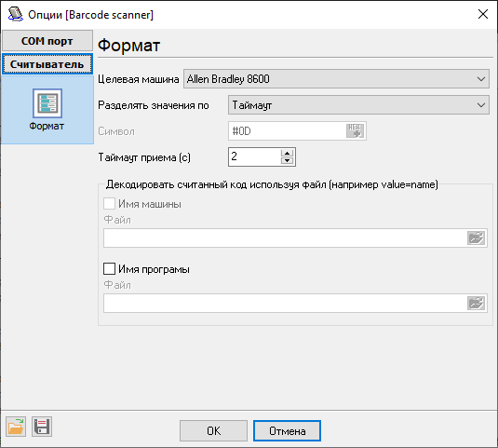Click the HEX symbol picker icon
This screenshot has height=448, width=498.
pyautogui.click(x=355, y=131)
